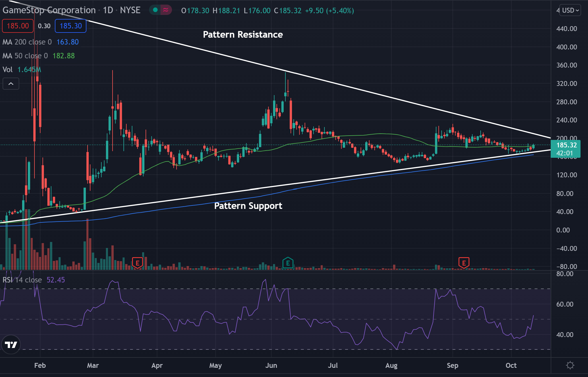Image resolution: width=588 pixels, height=377 pixels.
Task: Click the Pattern Support text annotation
Action: (248, 206)
